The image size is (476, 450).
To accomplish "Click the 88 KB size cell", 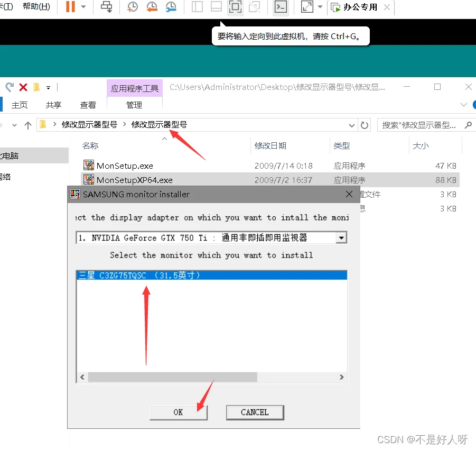I will 446,180.
